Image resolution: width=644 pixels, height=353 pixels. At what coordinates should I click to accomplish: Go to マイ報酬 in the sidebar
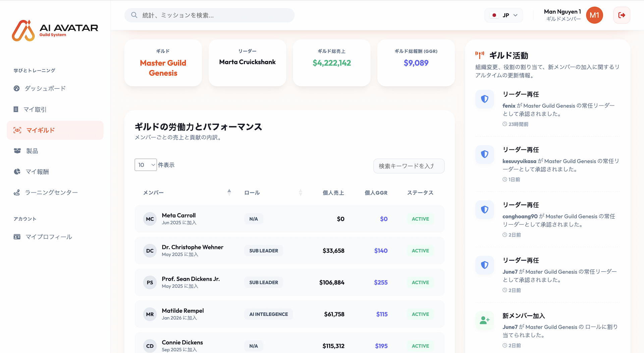[x=37, y=172]
